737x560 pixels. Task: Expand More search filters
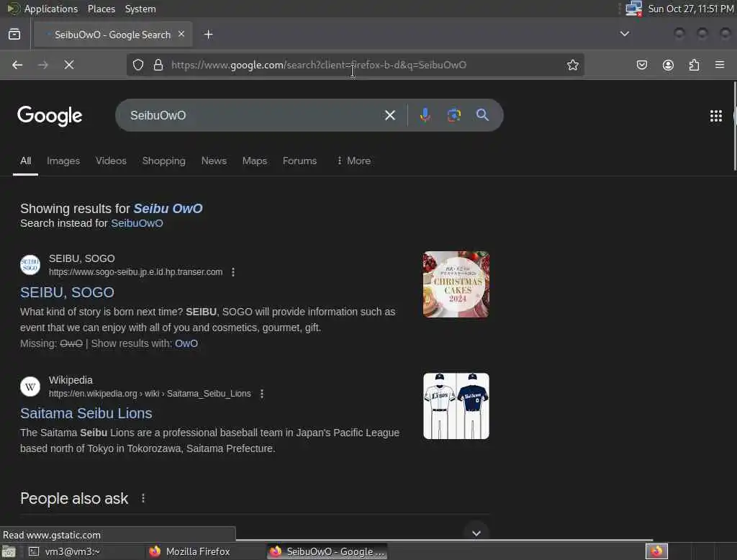(x=353, y=161)
